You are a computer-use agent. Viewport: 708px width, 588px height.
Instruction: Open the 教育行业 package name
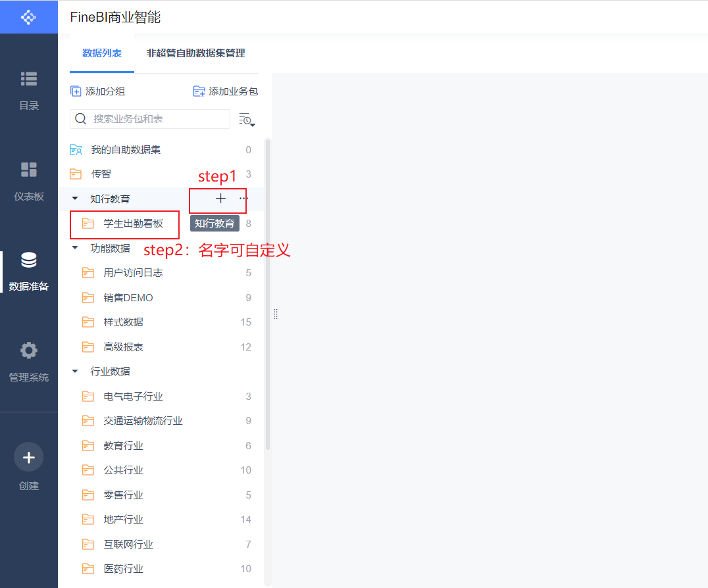point(123,446)
